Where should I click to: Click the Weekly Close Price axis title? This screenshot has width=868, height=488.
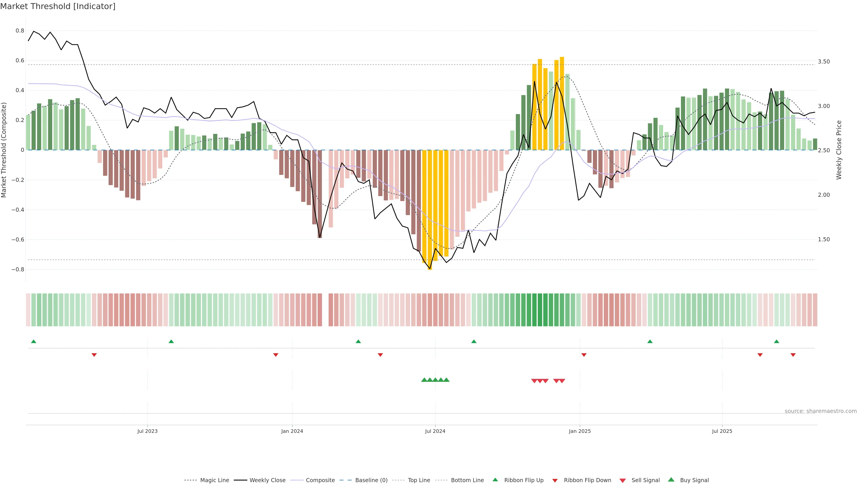(839, 150)
